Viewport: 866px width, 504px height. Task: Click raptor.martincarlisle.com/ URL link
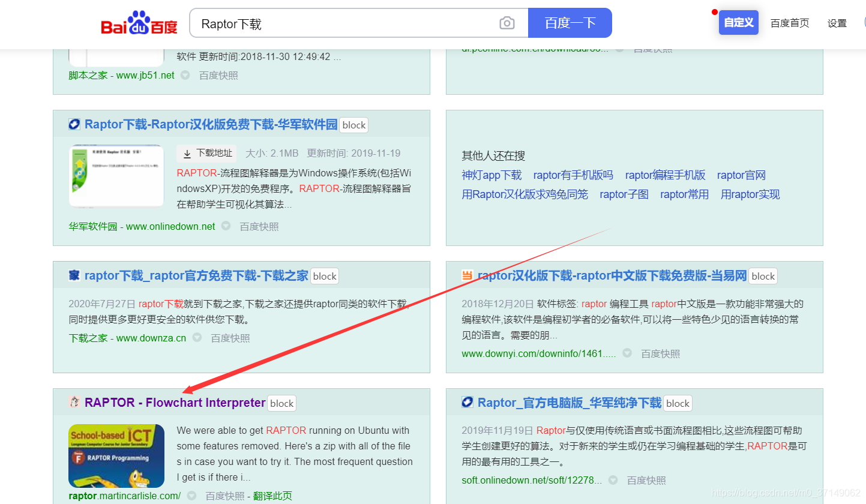pyautogui.click(x=125, y=496)
